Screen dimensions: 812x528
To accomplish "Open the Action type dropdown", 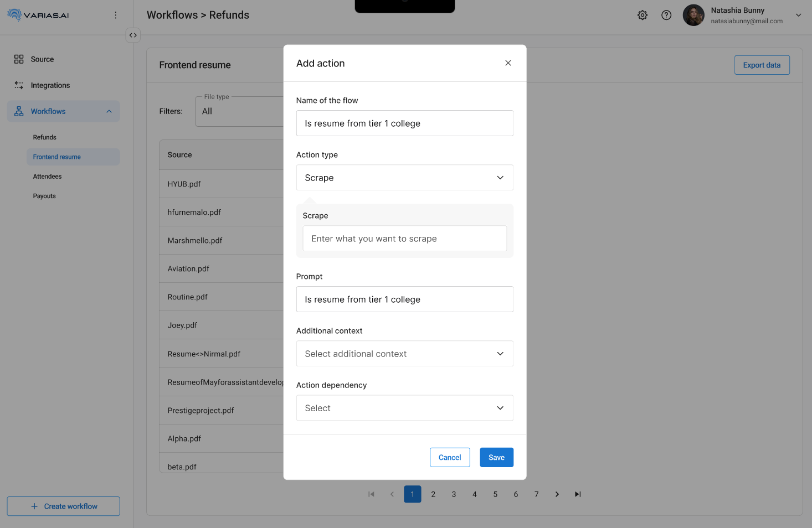I will click(405, 178).
